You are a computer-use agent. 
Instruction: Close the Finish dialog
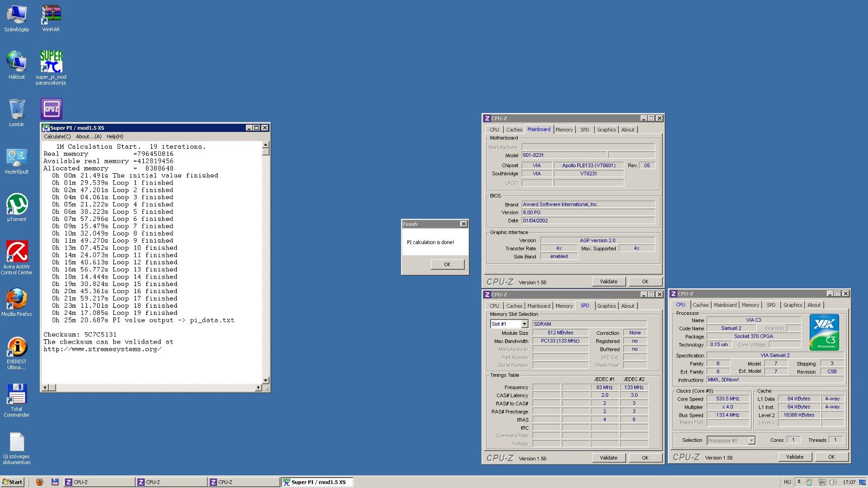tap(463, 224)
